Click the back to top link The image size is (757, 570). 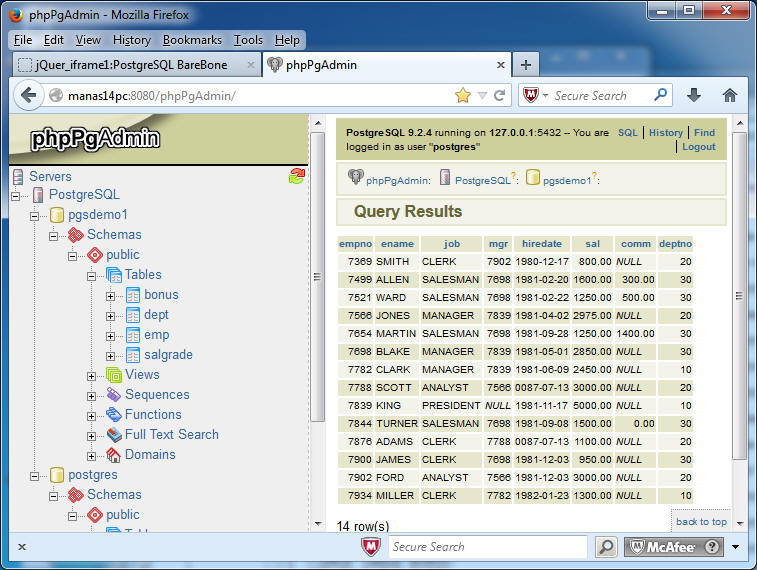[x=701, y=522]
